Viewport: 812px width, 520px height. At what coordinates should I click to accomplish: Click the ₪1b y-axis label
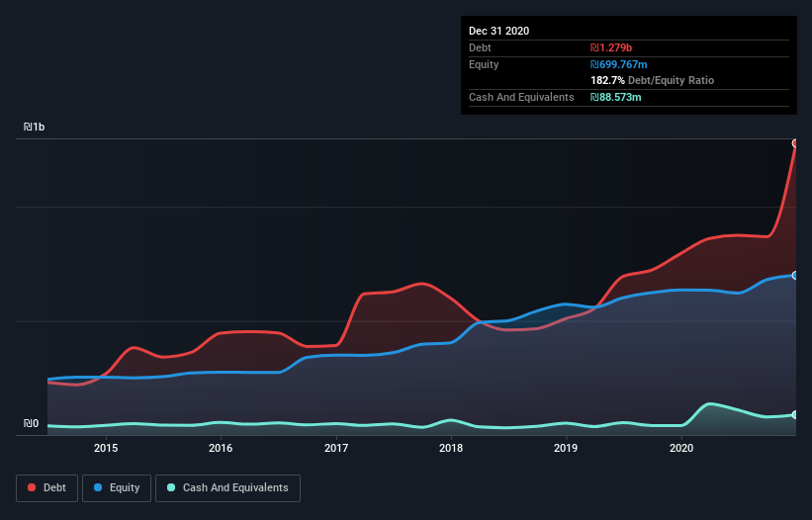(35, 127)
